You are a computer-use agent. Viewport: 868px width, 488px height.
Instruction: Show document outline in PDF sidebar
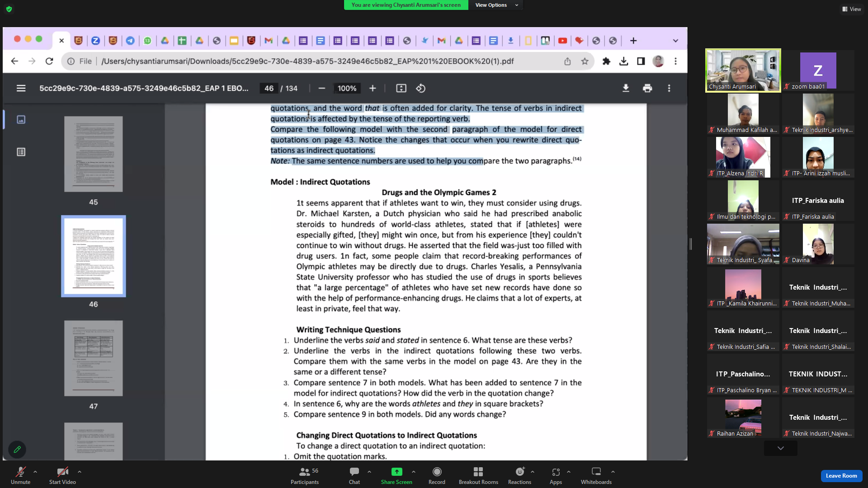[21, 152]
